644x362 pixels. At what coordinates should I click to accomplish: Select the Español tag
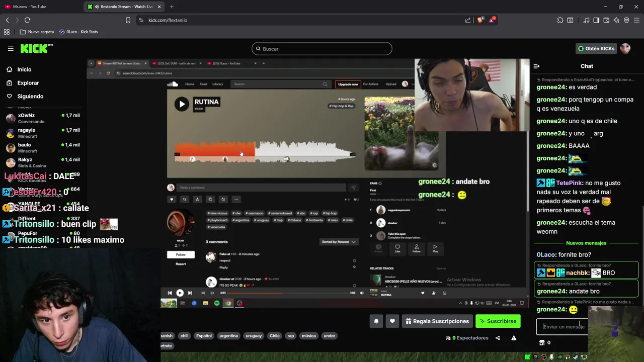pos(204,336)
